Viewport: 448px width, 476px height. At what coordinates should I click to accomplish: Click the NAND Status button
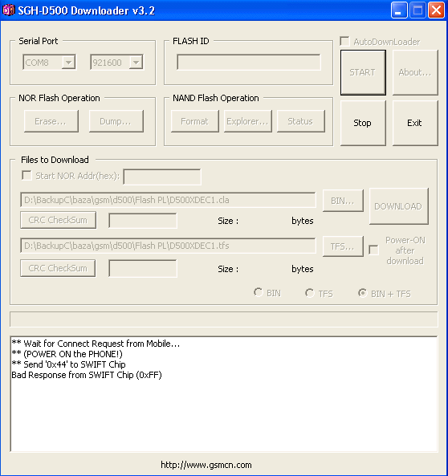tap(301, 121)
